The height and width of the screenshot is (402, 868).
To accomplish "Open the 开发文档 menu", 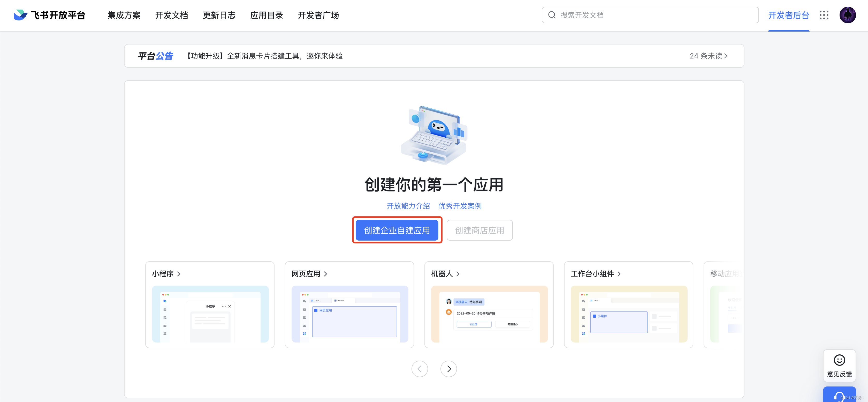I will tap(172, 15).
